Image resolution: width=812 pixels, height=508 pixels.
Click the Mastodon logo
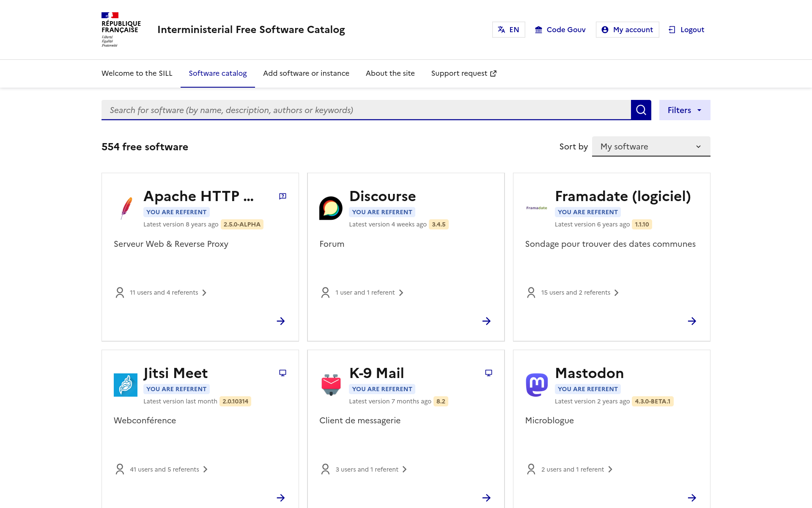click(537, 385)
